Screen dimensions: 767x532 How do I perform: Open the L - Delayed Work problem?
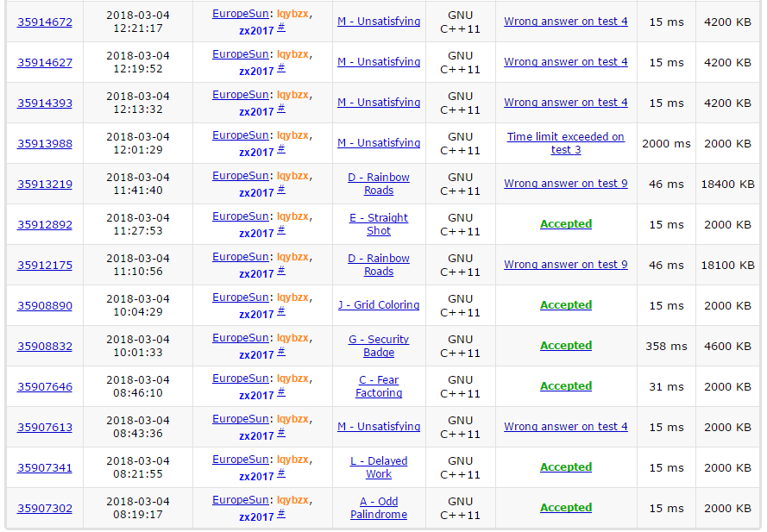point(379,467)
